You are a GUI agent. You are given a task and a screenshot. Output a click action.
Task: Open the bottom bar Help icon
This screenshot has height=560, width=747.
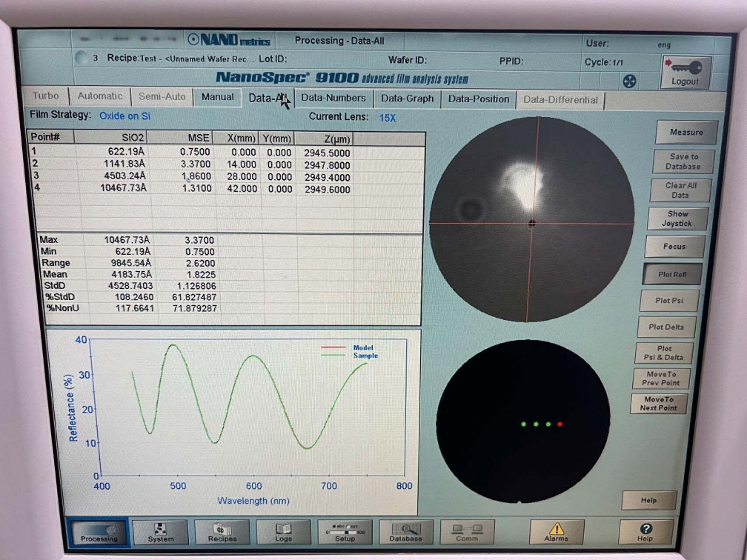[x=645, y=532]
